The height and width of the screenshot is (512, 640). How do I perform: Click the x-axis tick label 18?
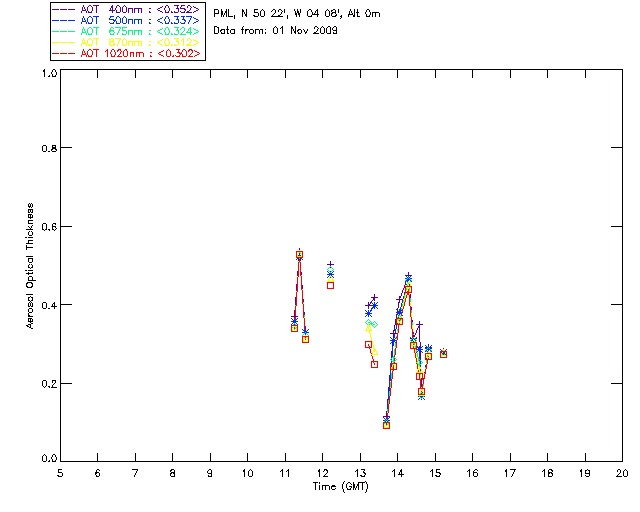click(547, 474)
